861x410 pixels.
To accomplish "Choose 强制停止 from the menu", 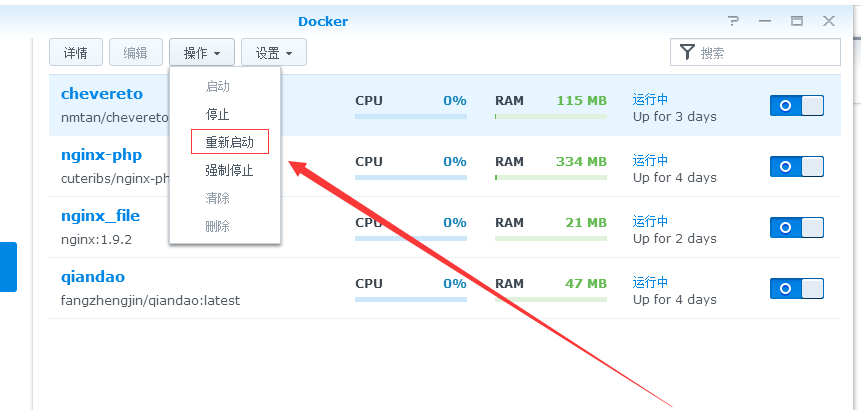I will tap(230, 170).
